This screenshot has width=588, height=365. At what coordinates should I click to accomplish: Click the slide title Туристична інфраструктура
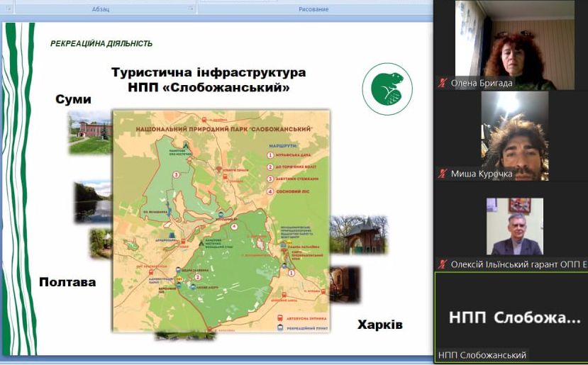click(x=209, y=73)
